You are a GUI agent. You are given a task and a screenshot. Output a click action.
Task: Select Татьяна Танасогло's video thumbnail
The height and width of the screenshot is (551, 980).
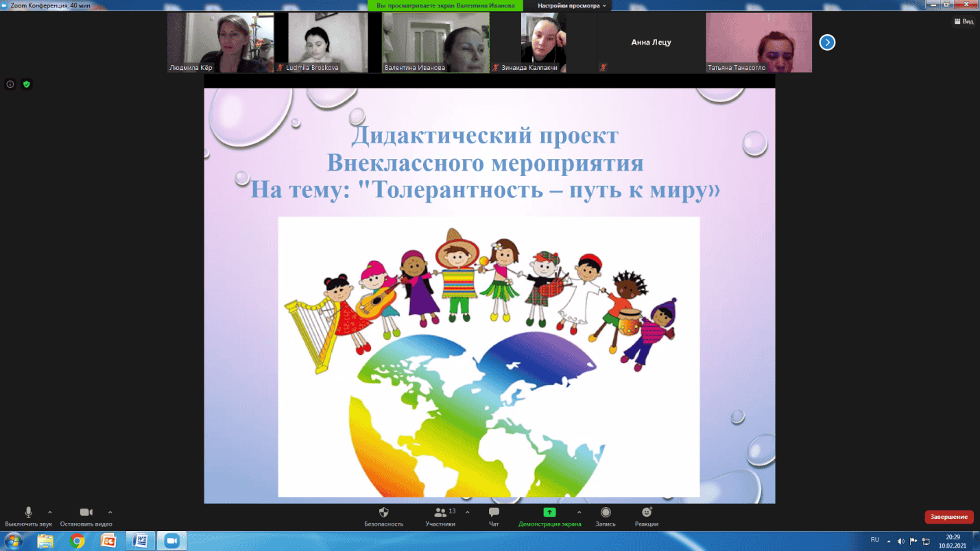(x=758, y=42)
